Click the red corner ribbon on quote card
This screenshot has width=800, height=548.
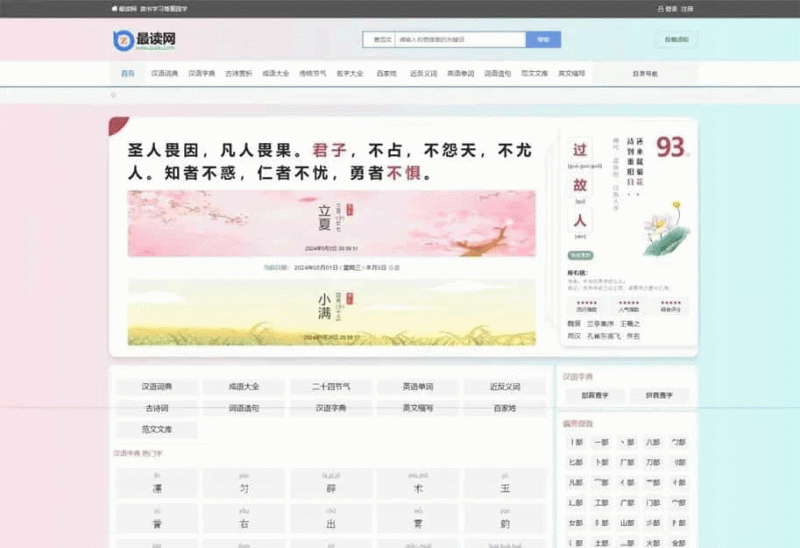117,125
